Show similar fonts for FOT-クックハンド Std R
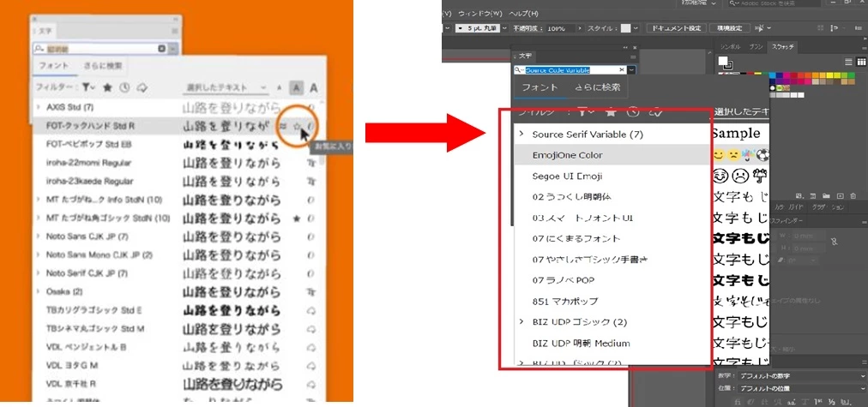The image size is (868, 407). click(283, 127)
